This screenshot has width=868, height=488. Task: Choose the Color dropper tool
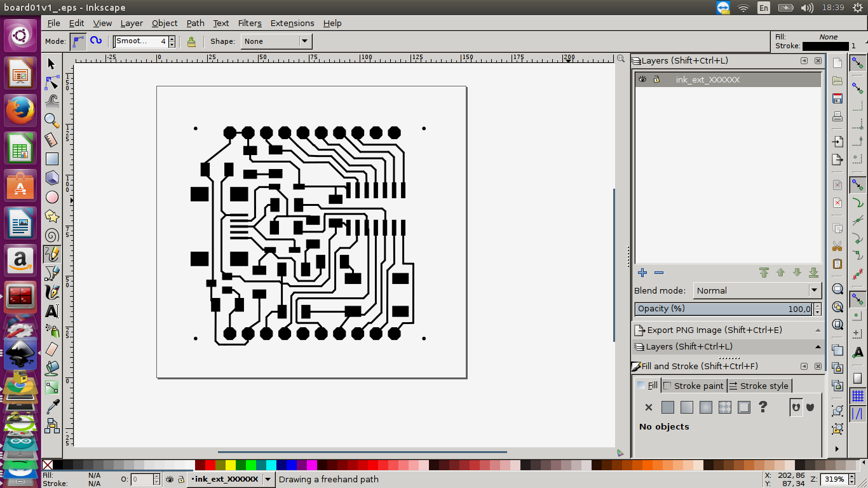52,406
